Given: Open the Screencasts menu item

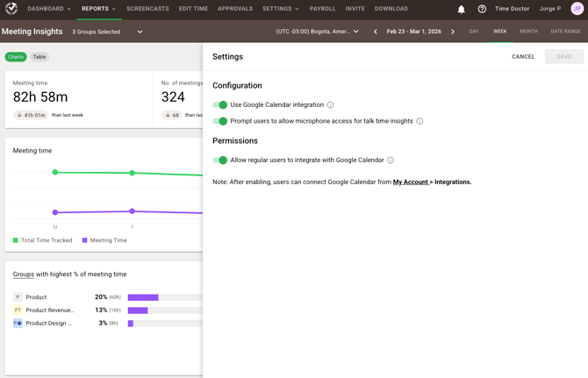Looking at the screenshot, I should click(x=147, y=9).
